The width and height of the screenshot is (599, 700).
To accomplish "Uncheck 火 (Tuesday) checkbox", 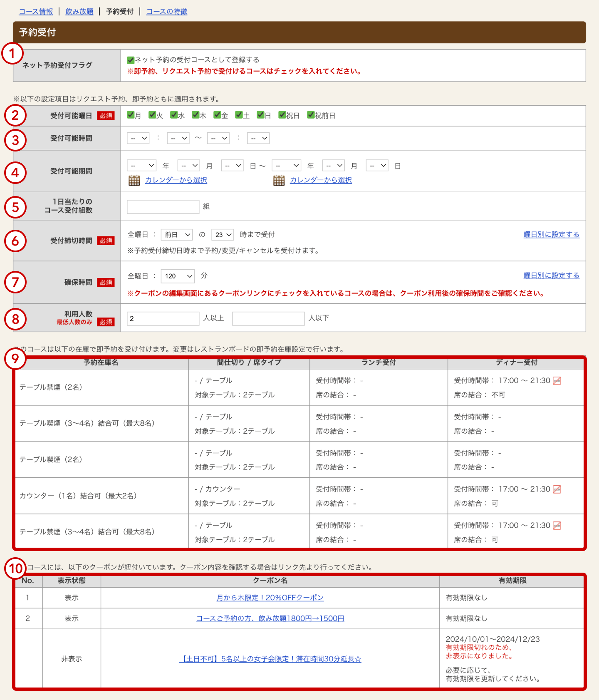I will (x=152, y=115).
